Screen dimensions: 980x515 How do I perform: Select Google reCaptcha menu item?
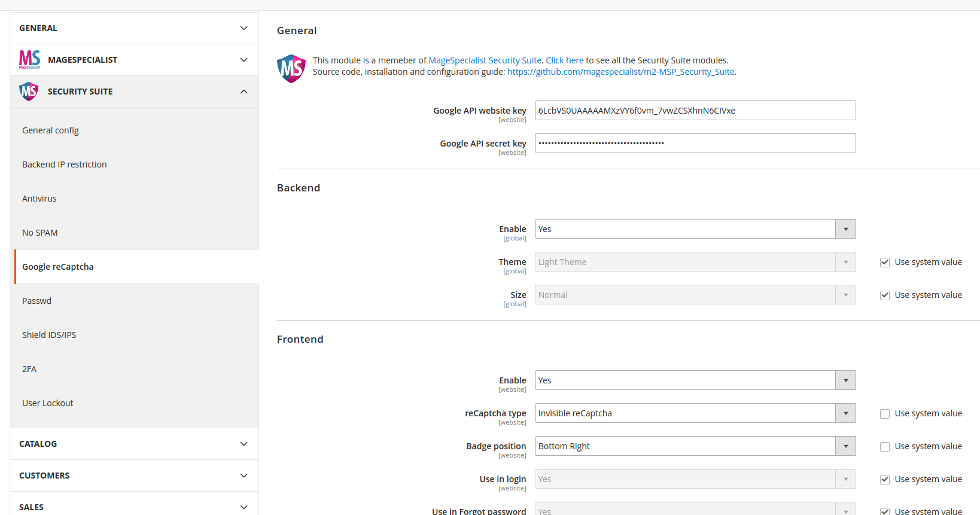[x=136, y=267]
